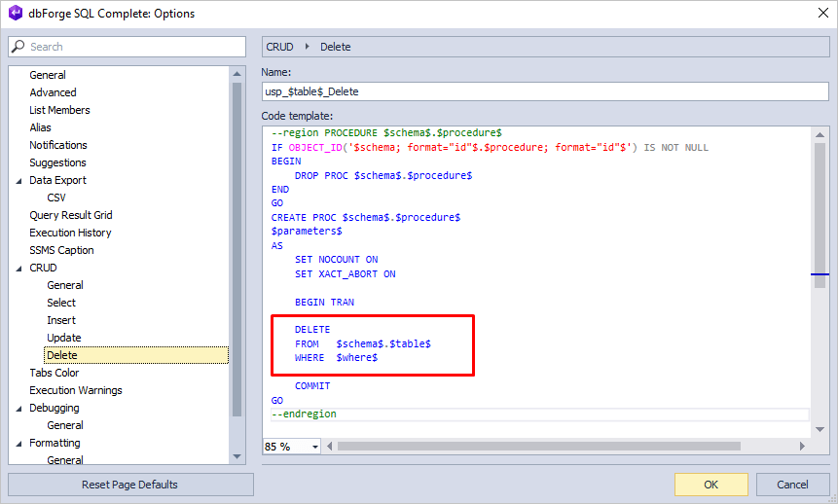Confirm with the OK button
838x504 pixels.
pyautogui.click(x=710, y=485)
